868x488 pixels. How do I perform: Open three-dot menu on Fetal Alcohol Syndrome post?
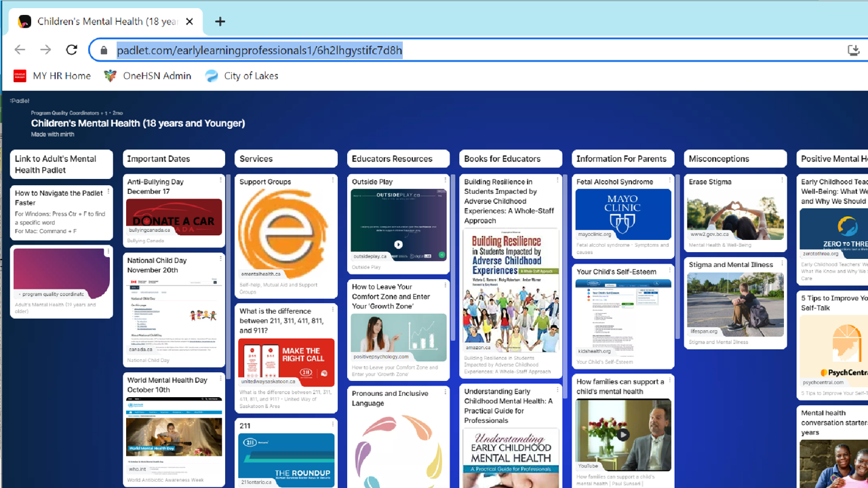tap(669, 180)
